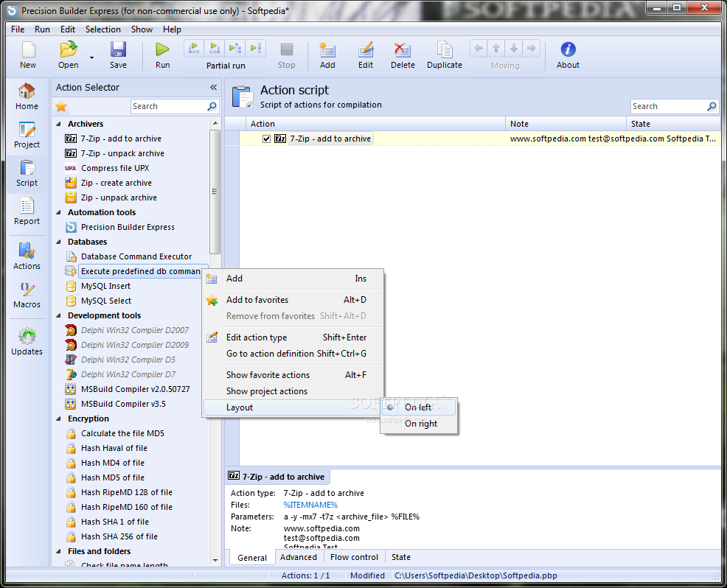
Task: Click the Duplicate toolbar icon
Action: click(444, 49)
